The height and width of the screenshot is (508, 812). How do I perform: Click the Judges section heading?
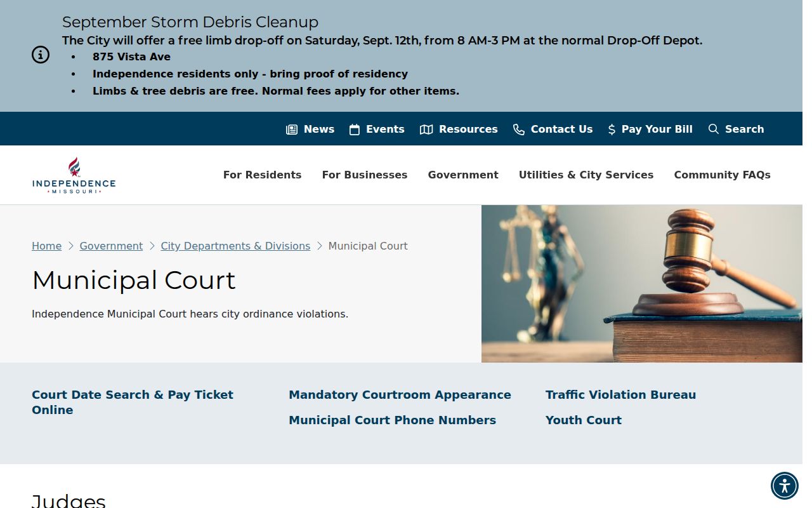click(x=69, y=502)
